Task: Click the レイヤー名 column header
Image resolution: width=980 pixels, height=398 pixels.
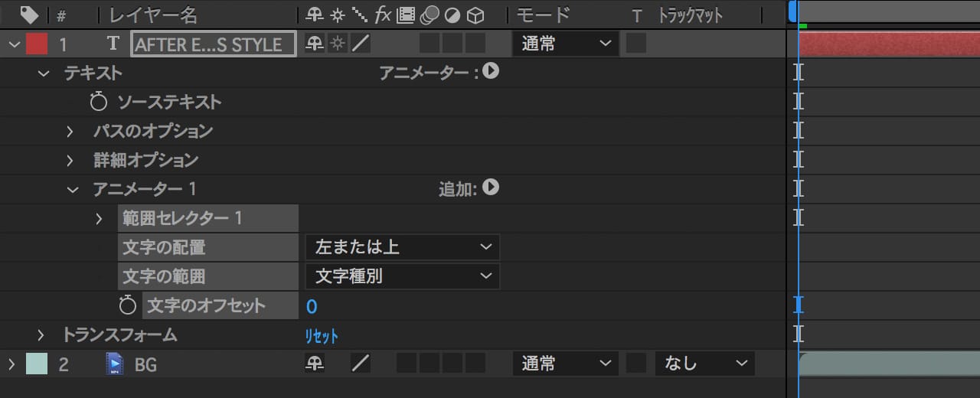Action: [x=153, y=15]
